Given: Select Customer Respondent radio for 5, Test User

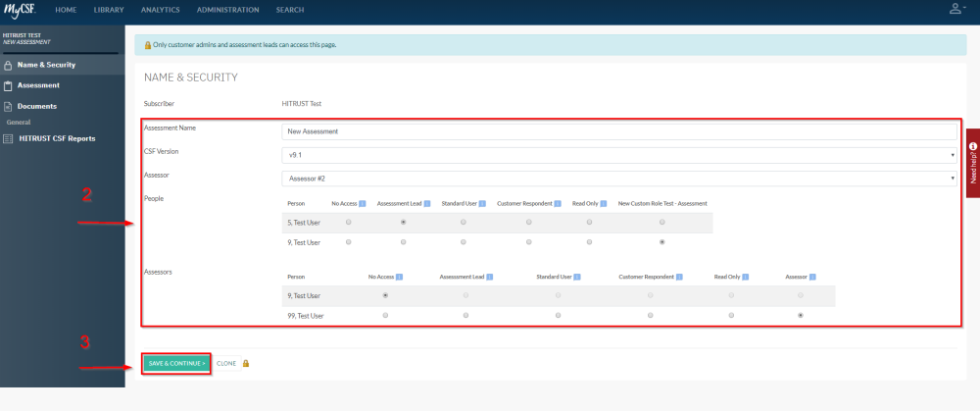Looking at the screenshot, I should 529,222.
